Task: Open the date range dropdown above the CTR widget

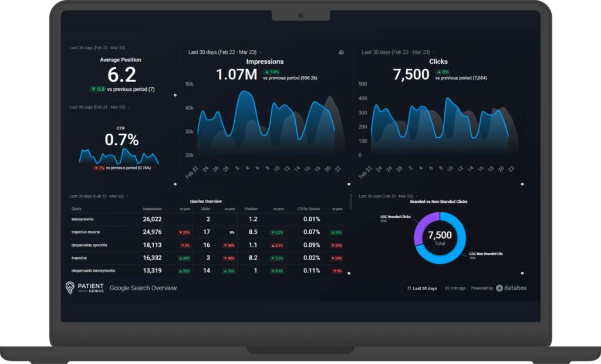Action: click(129, 107)
